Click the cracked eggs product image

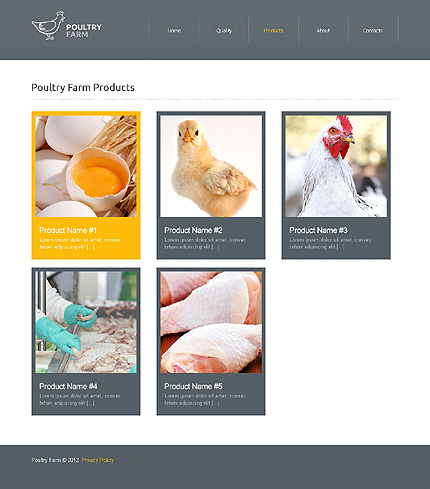coord(86,166)
